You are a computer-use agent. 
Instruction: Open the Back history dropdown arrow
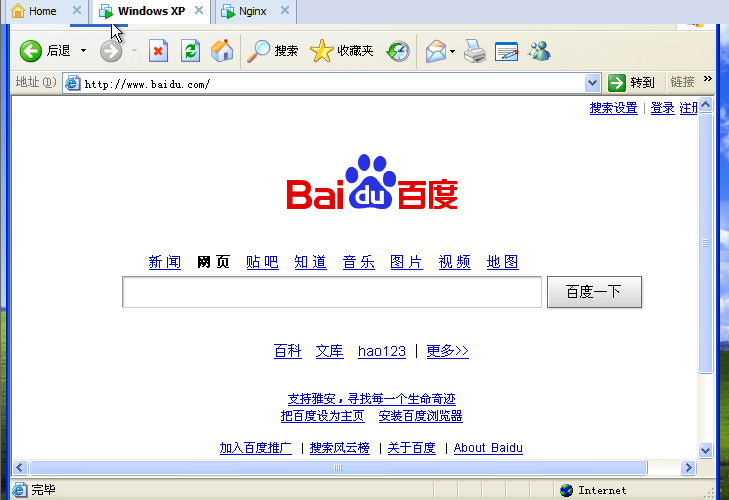click(83, 51)
